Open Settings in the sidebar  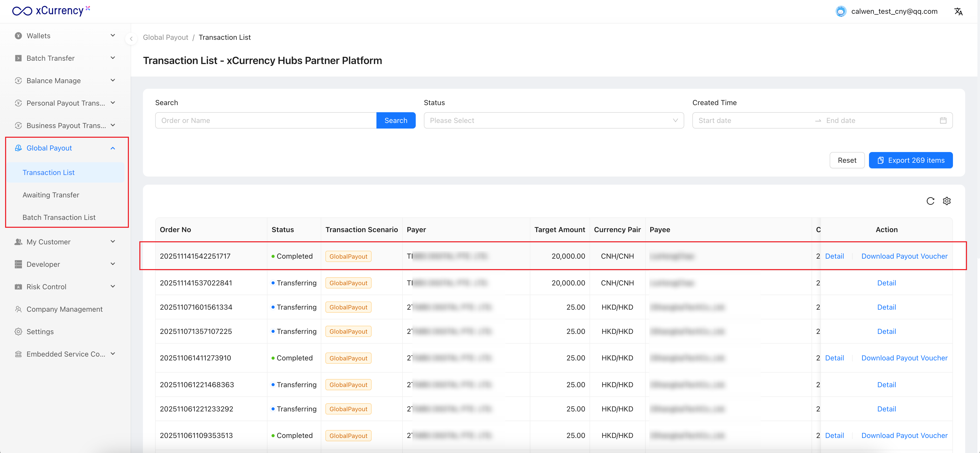[x=40, y=331]
